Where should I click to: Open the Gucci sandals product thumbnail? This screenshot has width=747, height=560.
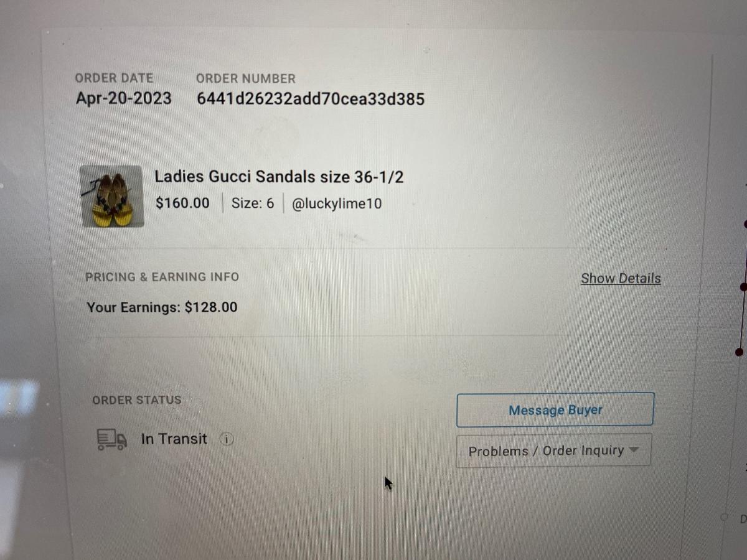tap(112, 196)
